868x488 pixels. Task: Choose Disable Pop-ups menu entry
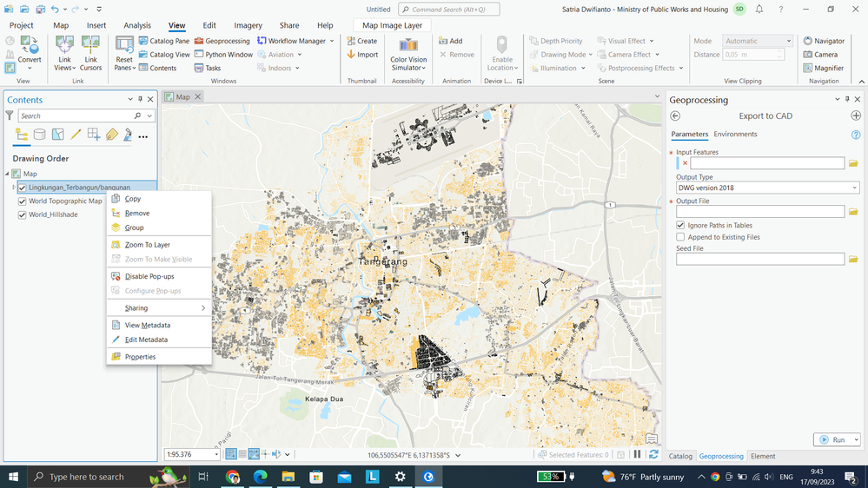(x=159, y=276)
